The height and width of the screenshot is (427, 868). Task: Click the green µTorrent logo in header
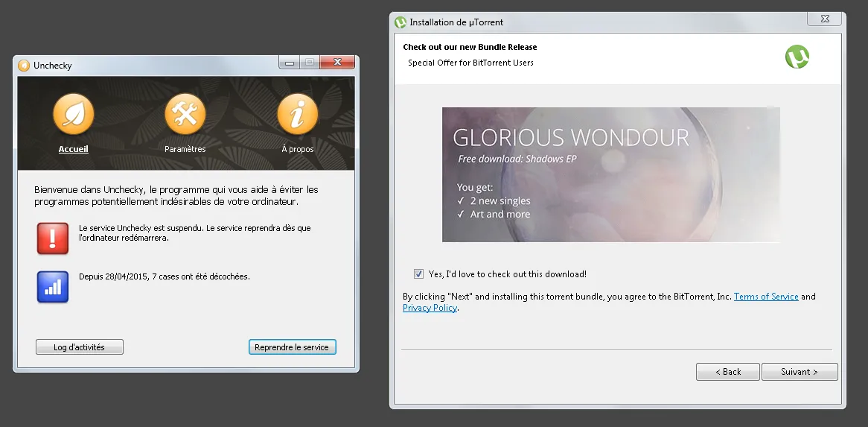pos(797,57)
